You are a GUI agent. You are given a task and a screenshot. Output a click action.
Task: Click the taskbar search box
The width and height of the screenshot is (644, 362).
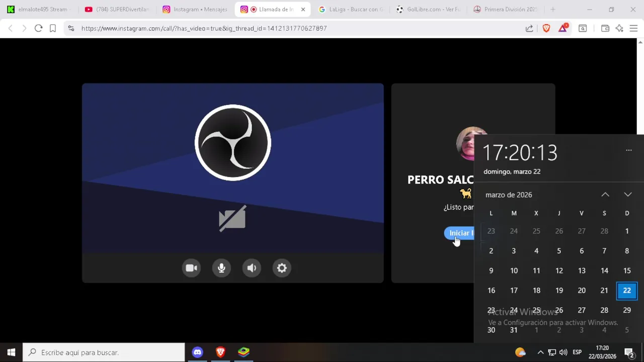tap(104, 352)
